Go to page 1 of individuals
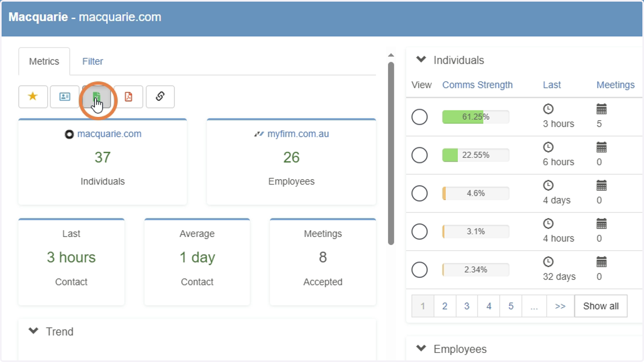Image resolution: width=644 pixels, height=362 pixels. 423,306
